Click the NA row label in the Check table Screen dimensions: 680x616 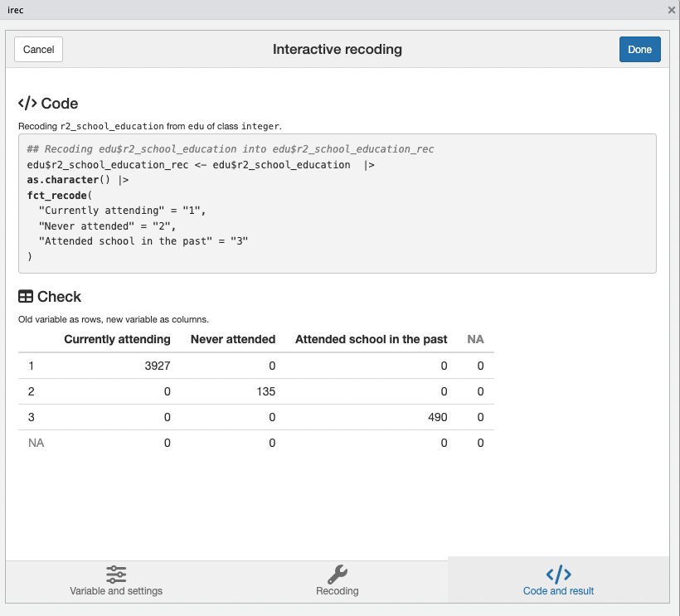[36, 443]
